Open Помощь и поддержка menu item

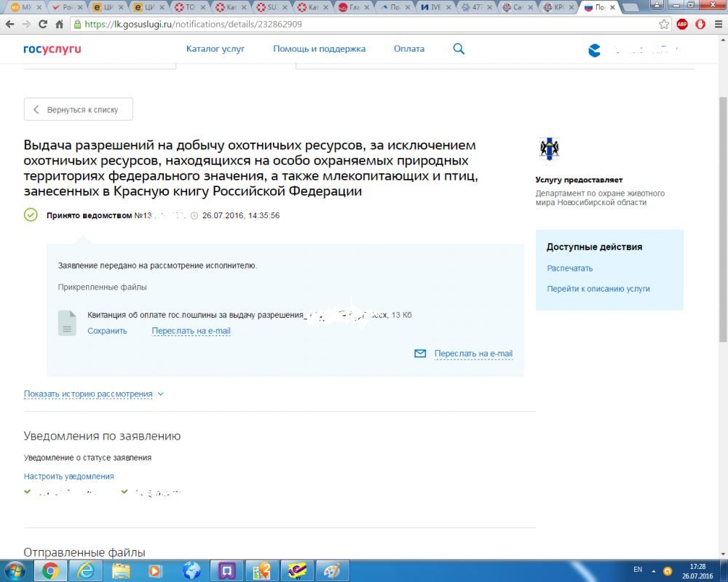pos(319,49)
